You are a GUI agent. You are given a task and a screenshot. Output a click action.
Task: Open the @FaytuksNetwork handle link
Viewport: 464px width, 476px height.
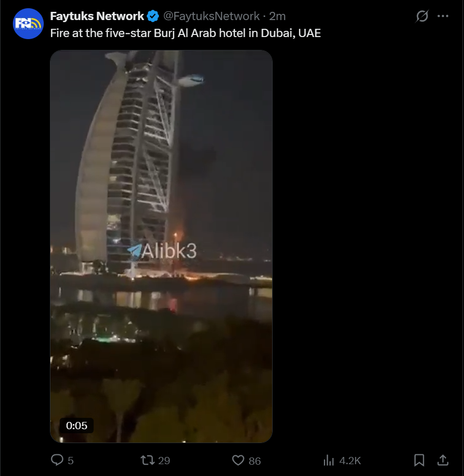[x=211, y=16]
